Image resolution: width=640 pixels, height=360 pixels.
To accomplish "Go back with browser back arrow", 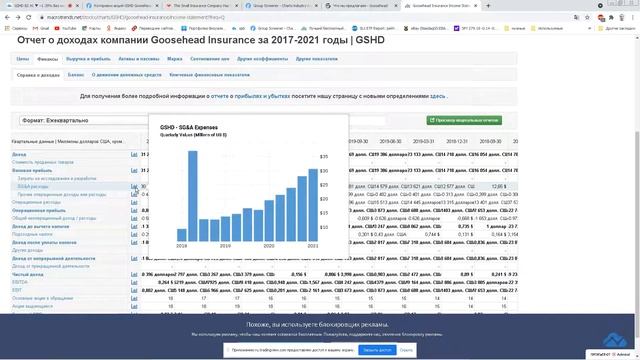I will click(7, 17).
